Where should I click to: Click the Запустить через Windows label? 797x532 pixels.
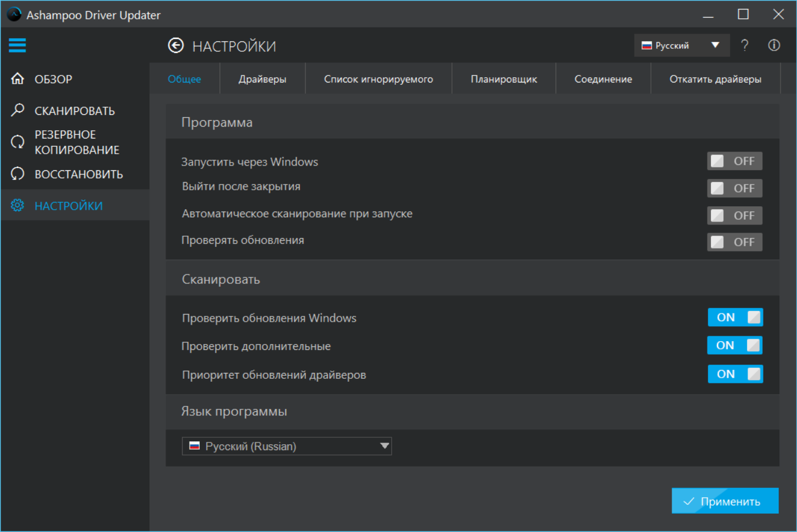pos(250,161)
